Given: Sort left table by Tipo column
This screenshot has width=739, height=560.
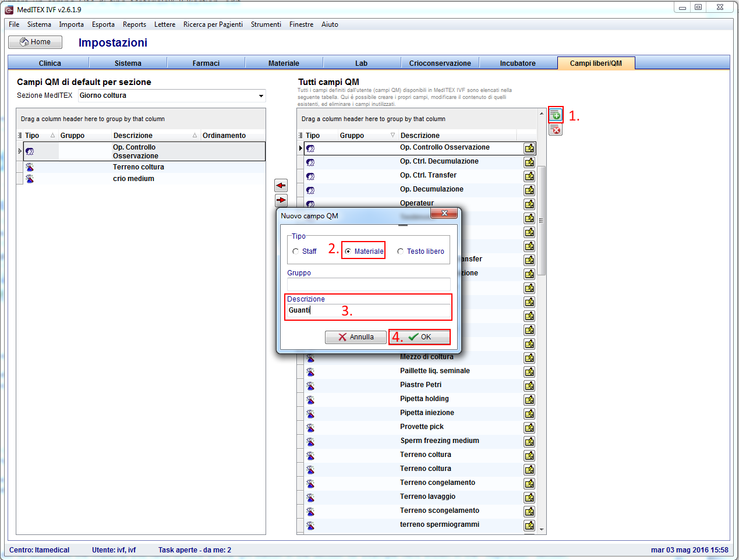Looking at the screenshot, I should tap(40, 136).
